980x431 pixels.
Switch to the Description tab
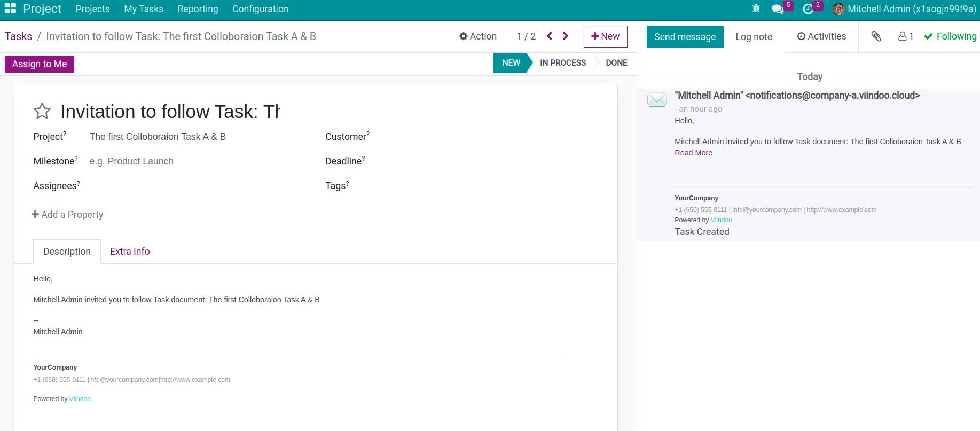(67, 252)
